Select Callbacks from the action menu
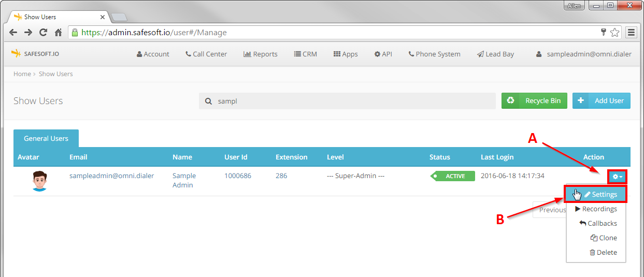644x277 pixels. [x=596, y=223]
